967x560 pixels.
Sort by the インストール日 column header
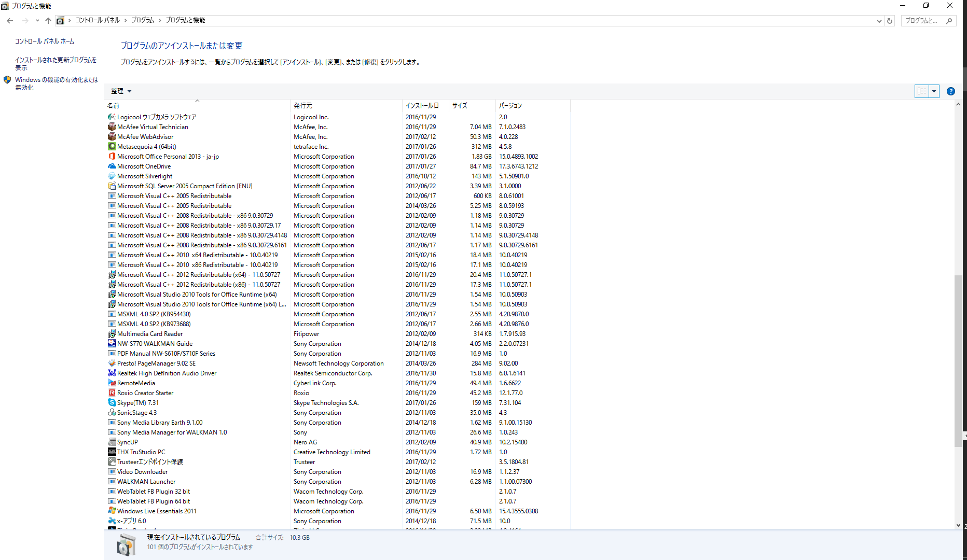coord(425,106)
